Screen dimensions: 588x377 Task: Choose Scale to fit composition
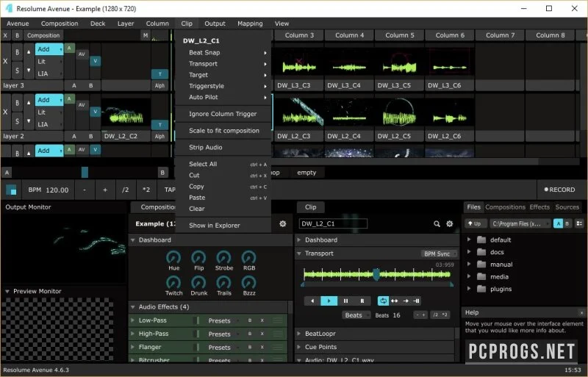223,131
